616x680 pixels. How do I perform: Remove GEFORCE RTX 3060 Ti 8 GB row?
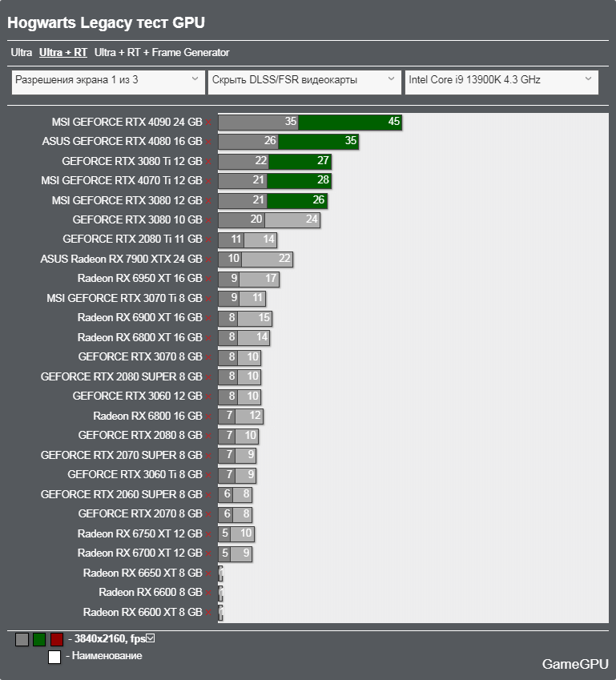(x=208, y=475)
